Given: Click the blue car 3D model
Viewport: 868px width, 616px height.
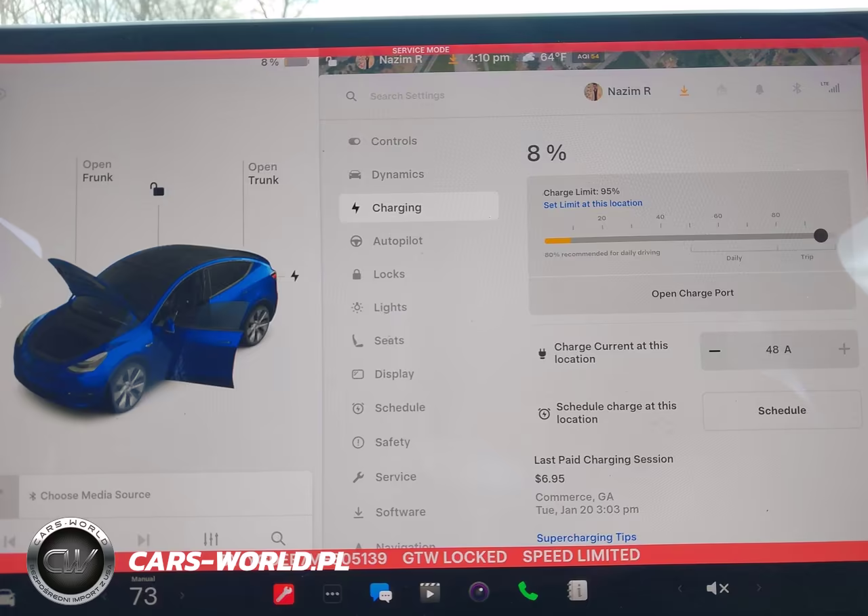Looking at the screenshot, I should click(146, 329).
